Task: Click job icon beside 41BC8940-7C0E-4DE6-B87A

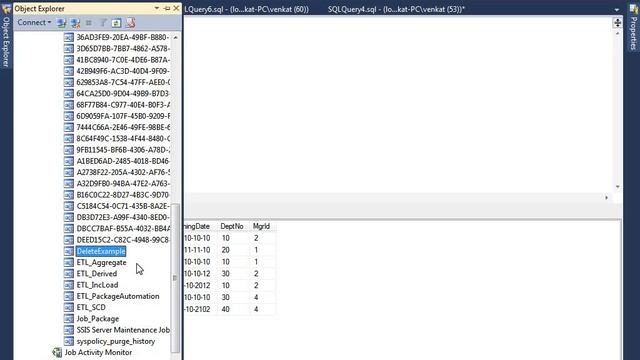Action: [x=69, y=60]
